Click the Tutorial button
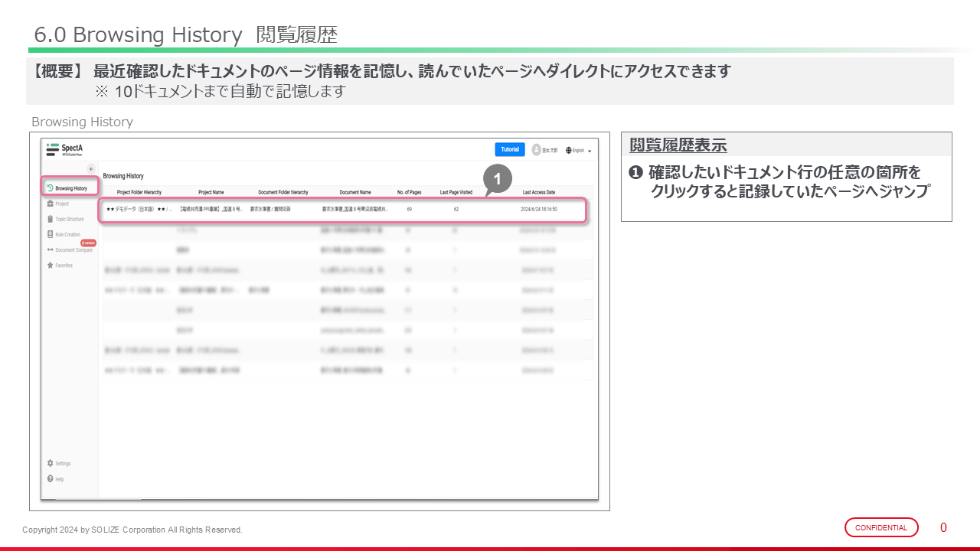 coord(510,150)
